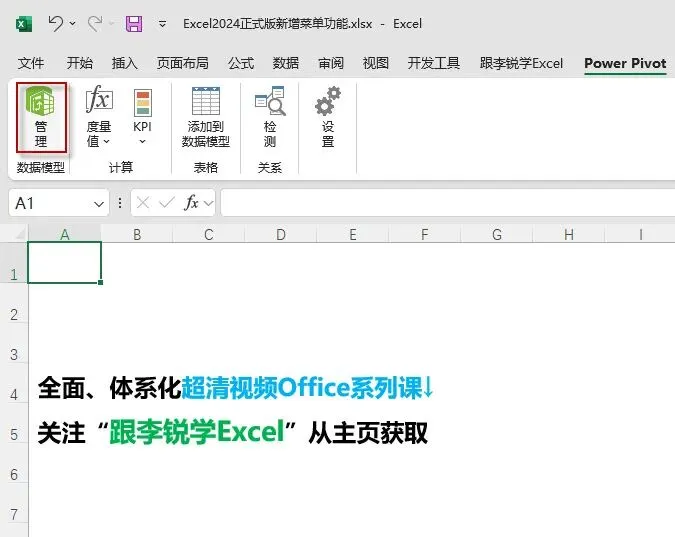The height and width of the screenshot is (537, 675).
Task: Select row 3 header
Action: (14, 343)
